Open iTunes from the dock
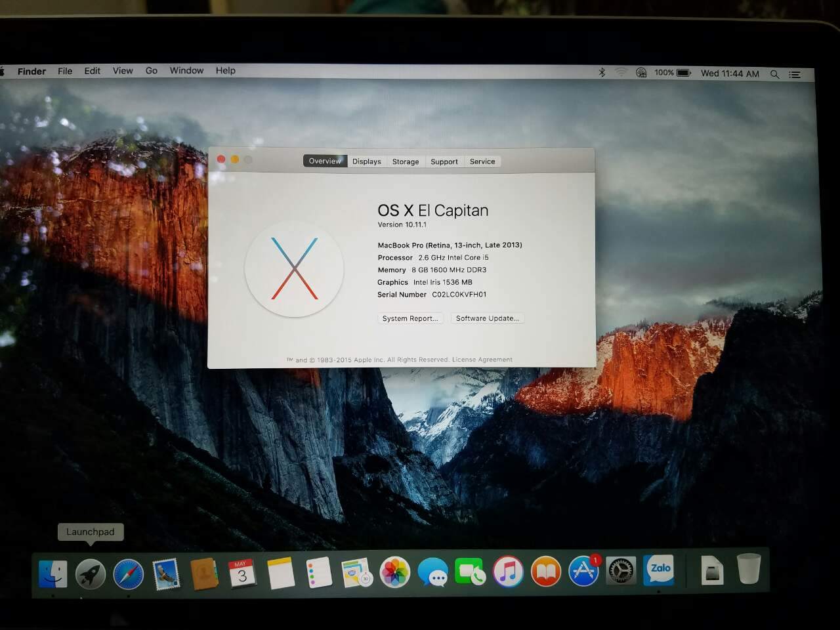Screen dimensions: 840x630 point(508,572)
